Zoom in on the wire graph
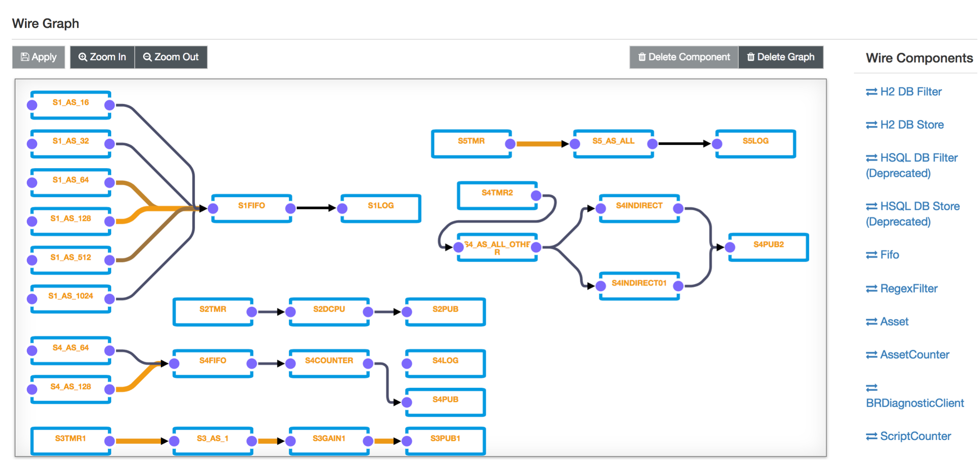The width and height of the screenshot is (980, 462). coord(102,57)
